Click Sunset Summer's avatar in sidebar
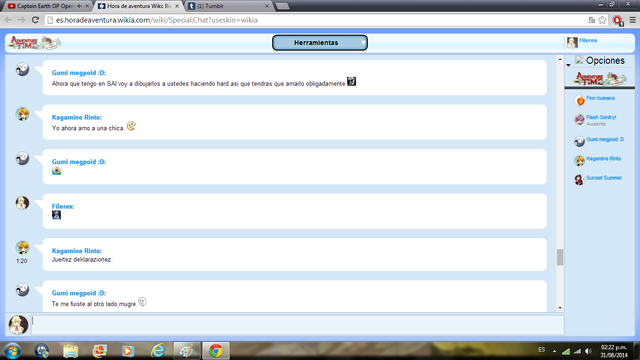Screen dimensions: 640x360 (x=580, y=180)
